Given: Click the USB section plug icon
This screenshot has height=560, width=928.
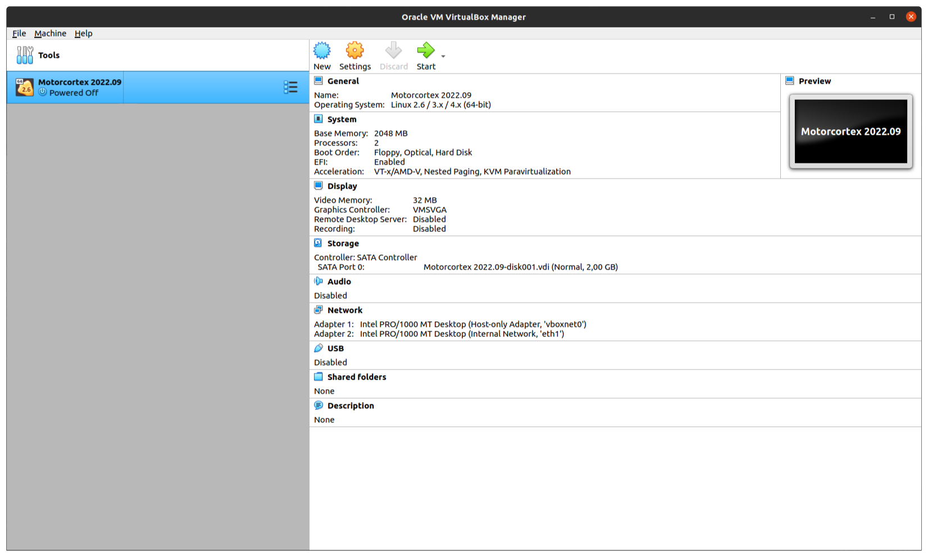Looking at the screenshot, I should click(x=319, y=348).
